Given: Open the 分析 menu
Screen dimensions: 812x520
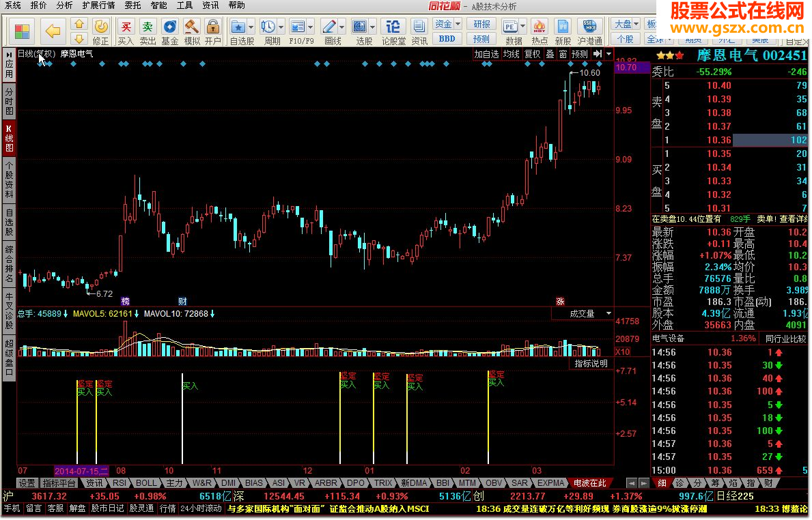Looking at the screenshot, I should (x=64, y=5).
